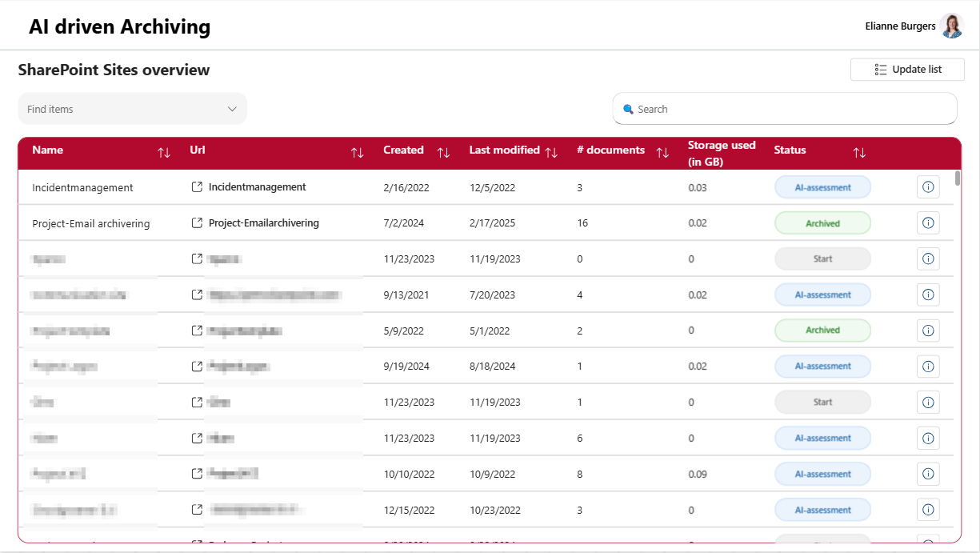
Task: Open Elianne Burgers profile avatar
Action: 951,26
